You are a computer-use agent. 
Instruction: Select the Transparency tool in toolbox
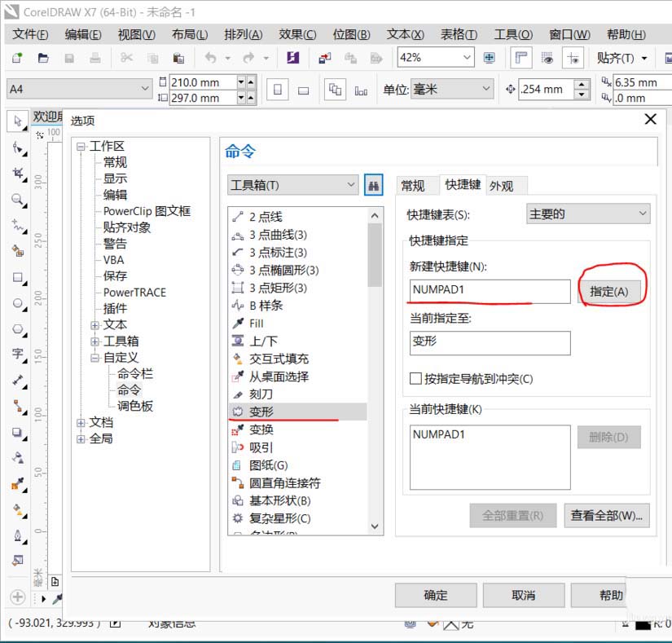point(18,458)
